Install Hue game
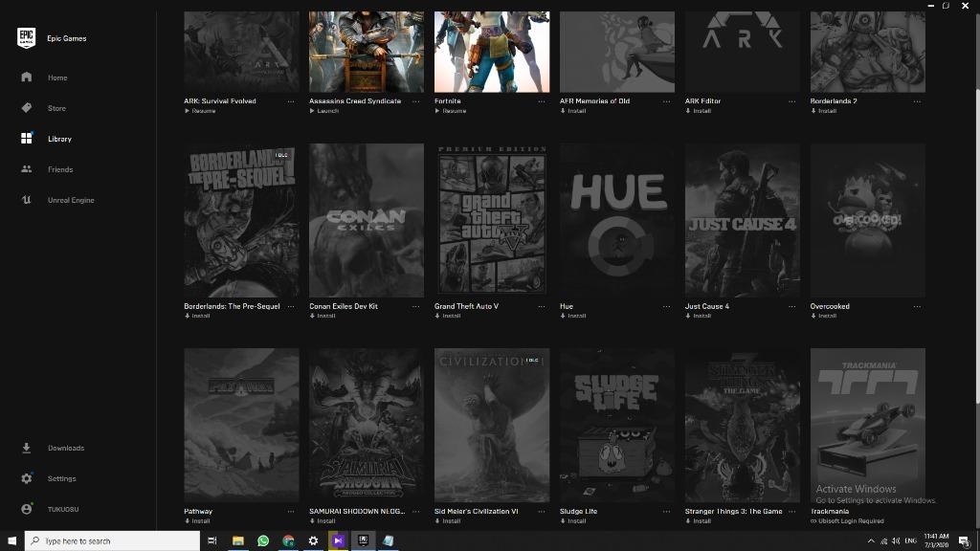This screenshot has width=980, height=551. click(573, 316)
